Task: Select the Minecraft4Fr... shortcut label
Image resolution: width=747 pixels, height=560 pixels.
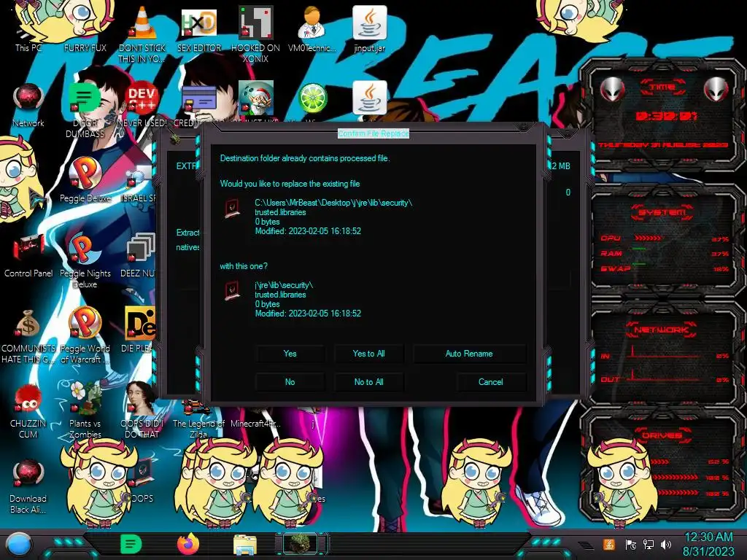Action: click(255, 424)
